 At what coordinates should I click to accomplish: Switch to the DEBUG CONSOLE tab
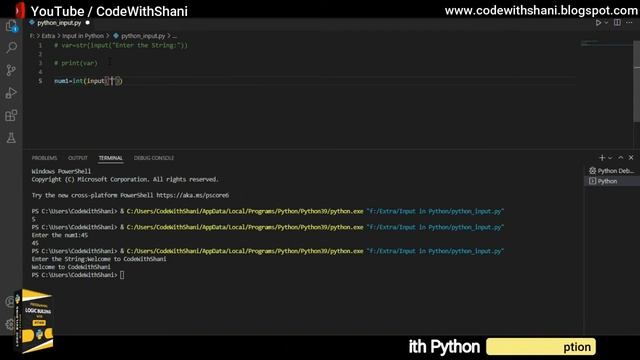click(154, 158)
